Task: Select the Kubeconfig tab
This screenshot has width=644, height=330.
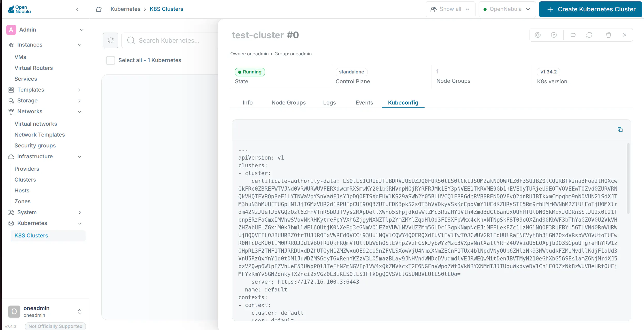Action: click(x=403, y=103)
